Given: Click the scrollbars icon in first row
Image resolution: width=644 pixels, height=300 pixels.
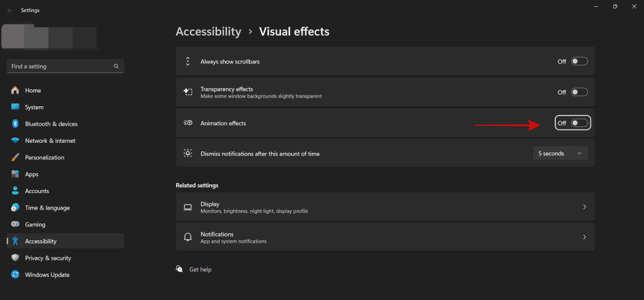Looking at the screenshot, I should click(x=187, y=61).
